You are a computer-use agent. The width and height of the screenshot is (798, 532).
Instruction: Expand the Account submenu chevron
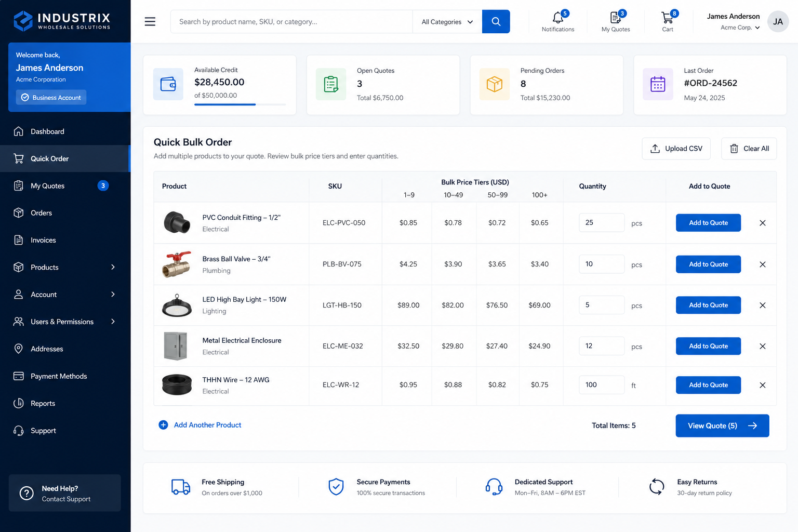[113, 295]
